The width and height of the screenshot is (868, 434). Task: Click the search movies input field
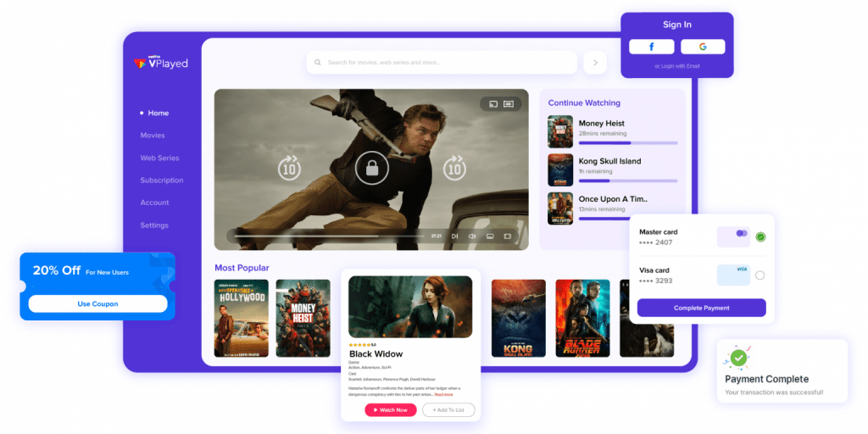coord(442,63)
